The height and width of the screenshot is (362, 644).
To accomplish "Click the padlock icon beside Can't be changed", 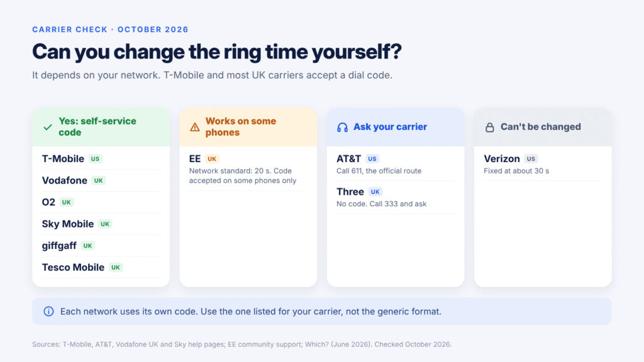I will (x=489, y=127).
